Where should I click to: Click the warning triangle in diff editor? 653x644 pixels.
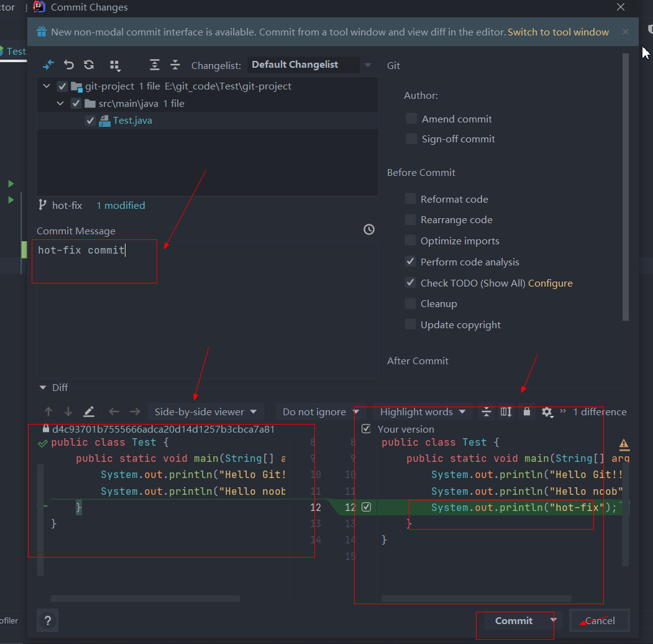[x=624, y=444]
